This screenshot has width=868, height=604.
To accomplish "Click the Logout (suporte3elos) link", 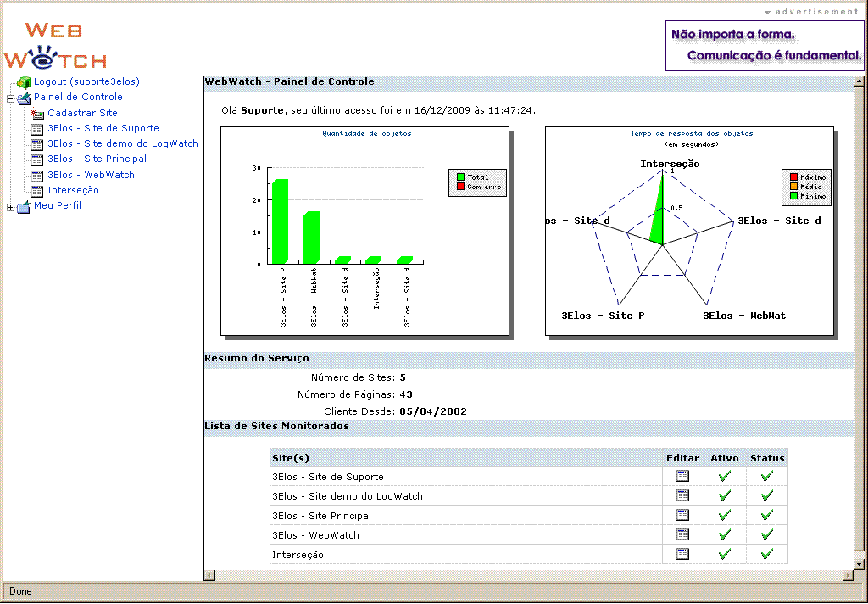I will point(86,81).
